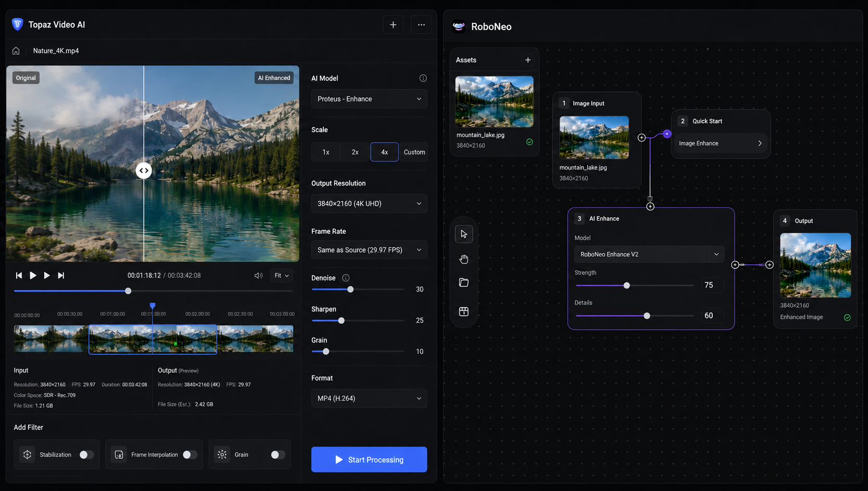868x491 pixels.
Task: Select the hand pan tool in RoboNeo
Action: (464, 259)
